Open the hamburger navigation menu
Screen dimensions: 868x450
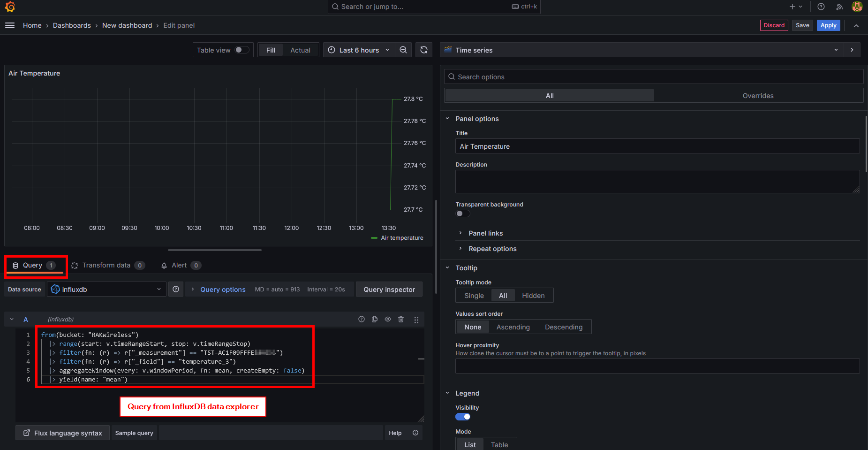click(x=10, y=25)
